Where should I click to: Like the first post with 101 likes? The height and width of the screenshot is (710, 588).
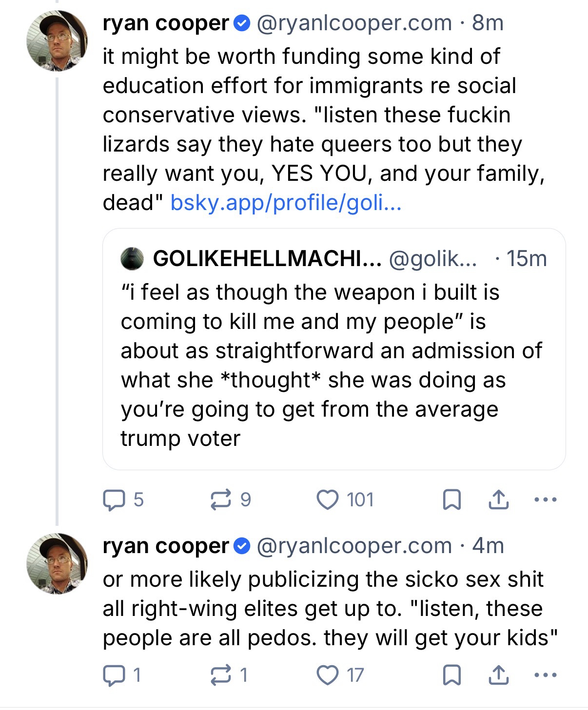point(328,500)
